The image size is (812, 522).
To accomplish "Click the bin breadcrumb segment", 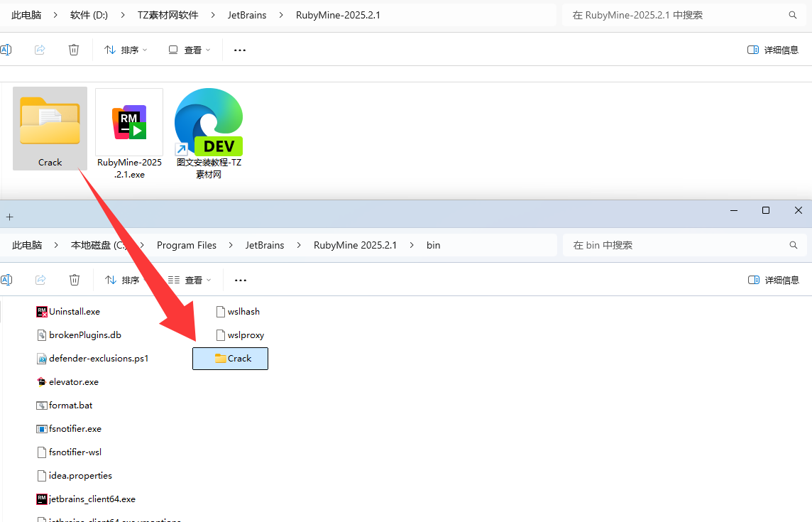I will pyautogui.click(x=434, y=245).
